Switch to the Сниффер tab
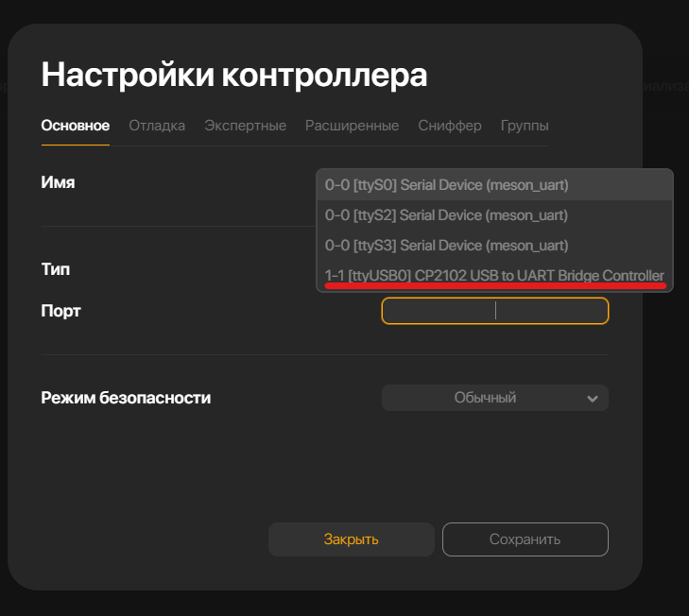The height and width of the screenshot is (616, 689). click(x=450, y=126)
